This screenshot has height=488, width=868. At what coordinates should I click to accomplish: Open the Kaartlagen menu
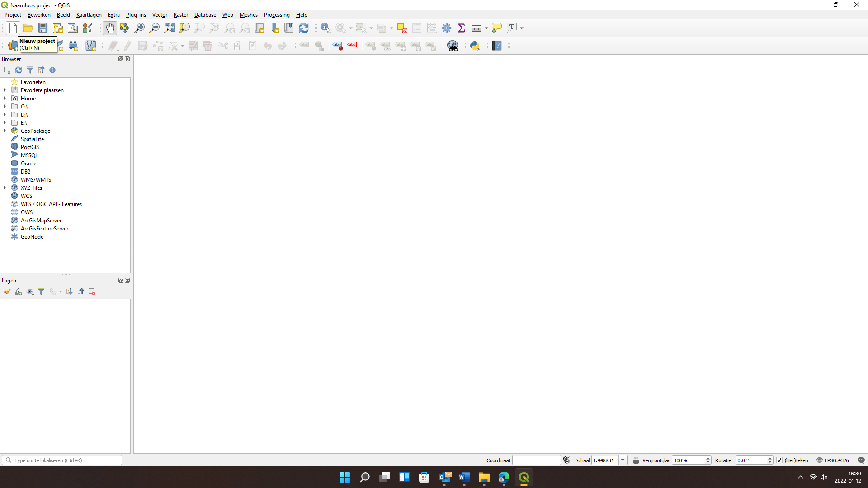tap(89, 15)
